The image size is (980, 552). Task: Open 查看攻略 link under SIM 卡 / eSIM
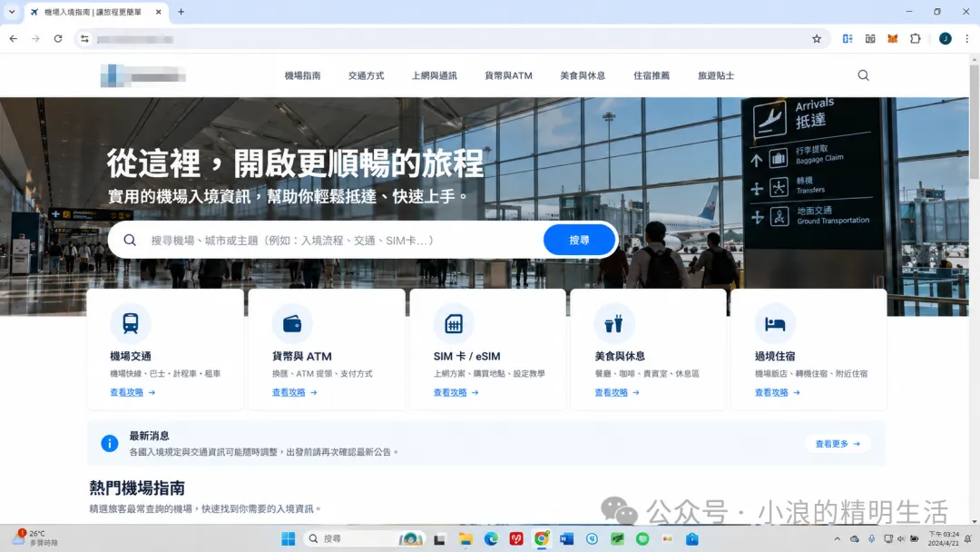click(456, 392)
